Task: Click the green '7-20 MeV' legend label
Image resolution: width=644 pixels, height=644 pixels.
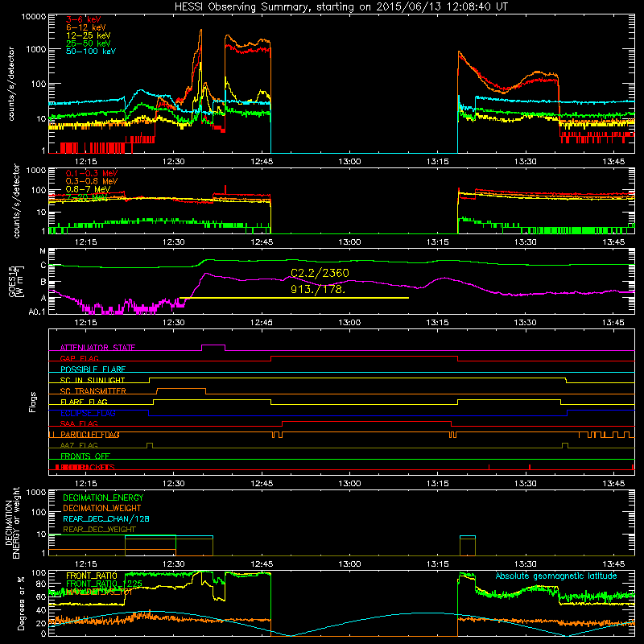Action: coord(86,197)
